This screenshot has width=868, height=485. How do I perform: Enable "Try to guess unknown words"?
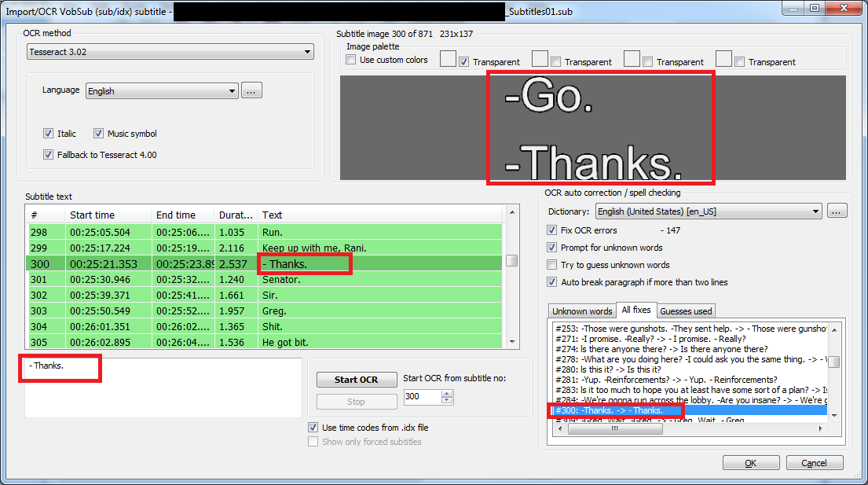tap(551, 264)
